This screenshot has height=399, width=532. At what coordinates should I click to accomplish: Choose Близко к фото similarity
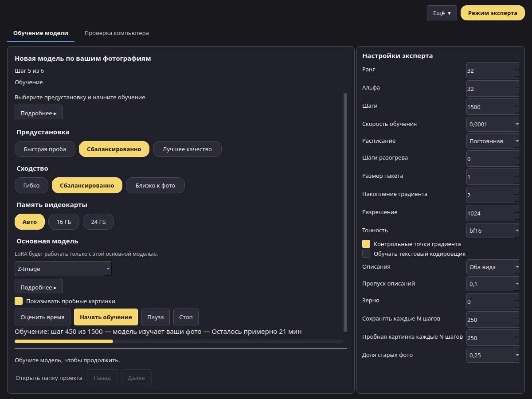tap(155, 185)
